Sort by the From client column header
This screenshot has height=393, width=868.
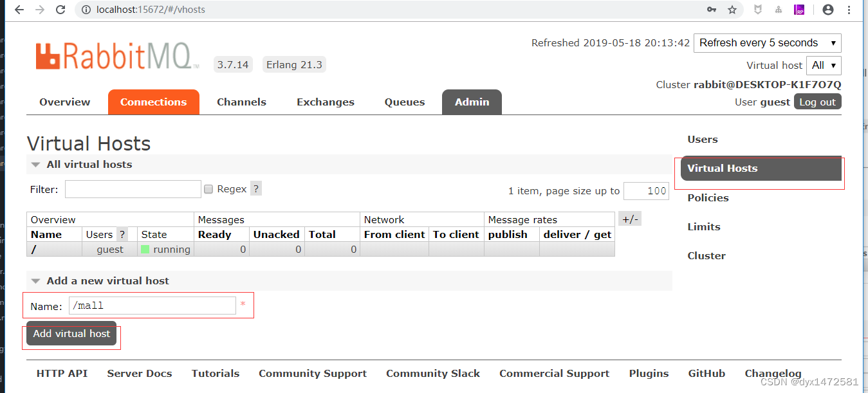click(394, 235)
